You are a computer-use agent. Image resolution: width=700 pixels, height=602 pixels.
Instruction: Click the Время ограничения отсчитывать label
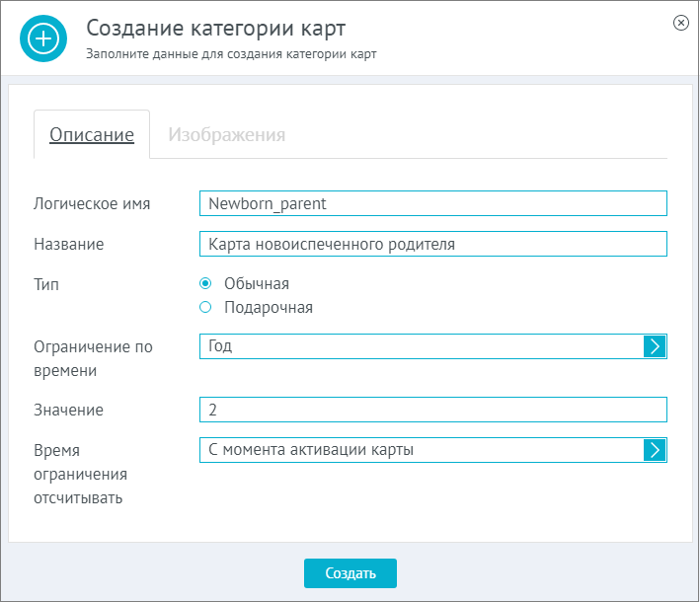[80, 474]
